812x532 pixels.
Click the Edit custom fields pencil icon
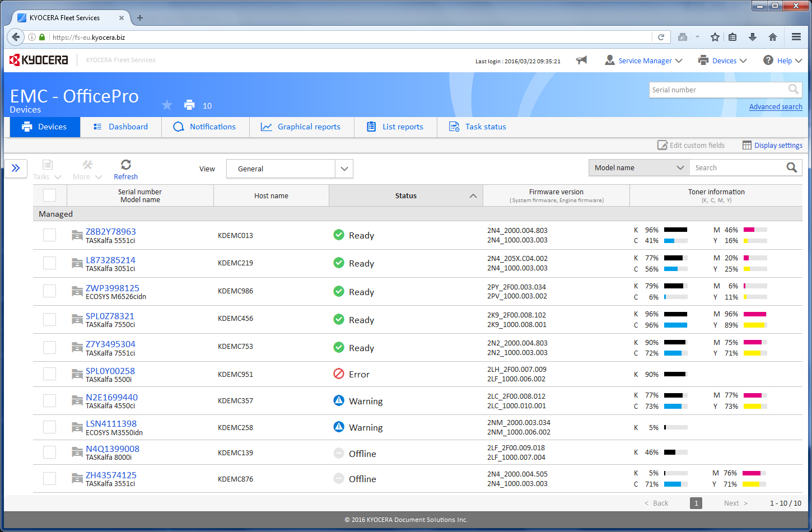tap(662, 145)
